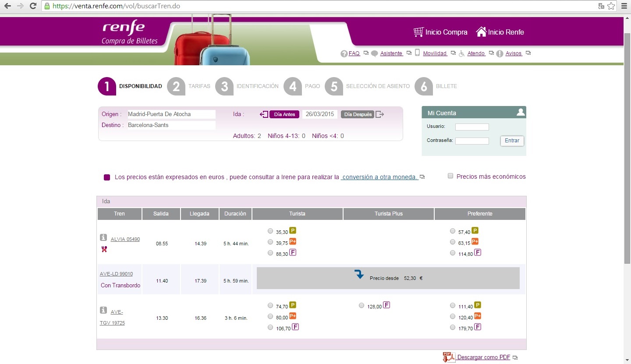
Task: Click the F fare icon next to 128,00
Action: click(386, 305)
